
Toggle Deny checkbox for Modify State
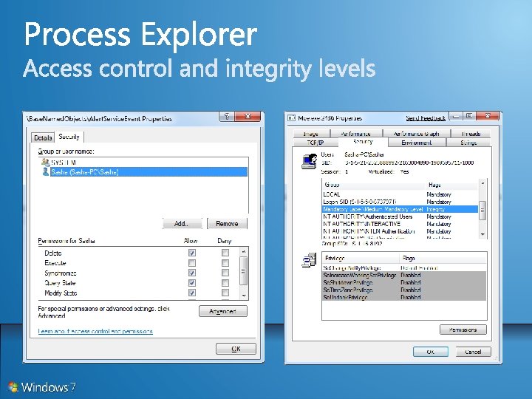click(225, 293)
